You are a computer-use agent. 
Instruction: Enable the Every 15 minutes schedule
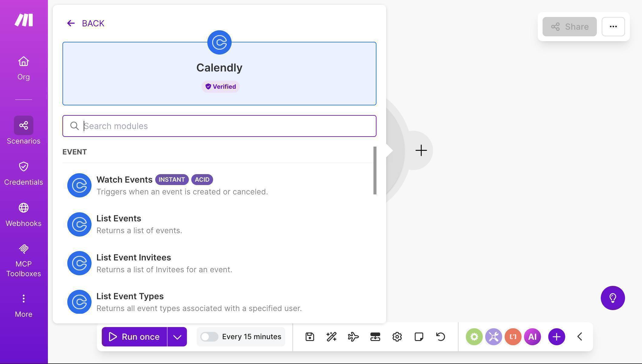tap(209, 336)
